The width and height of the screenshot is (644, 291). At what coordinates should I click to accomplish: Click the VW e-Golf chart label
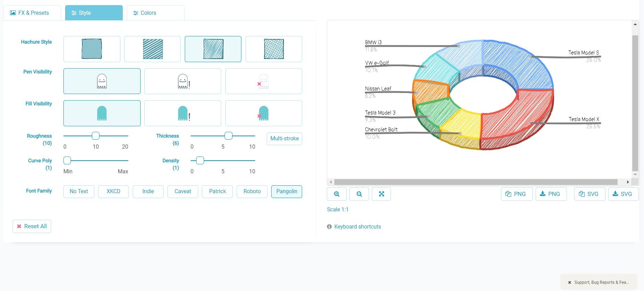[377, 63]
